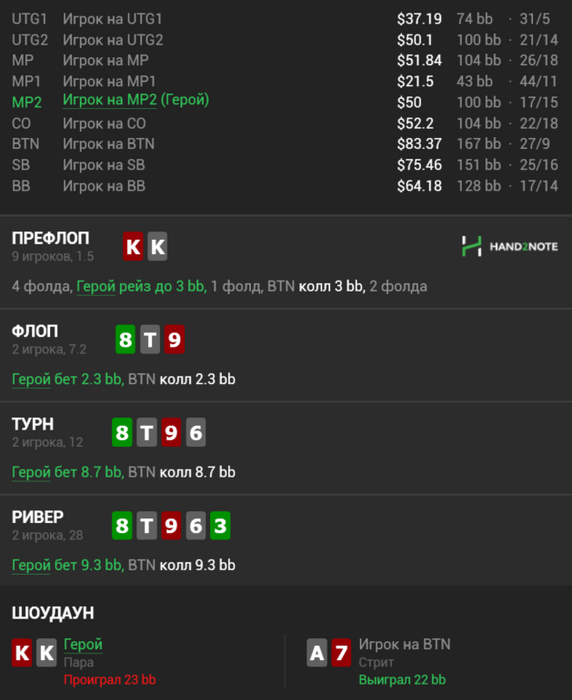This screenshot has width=572, height=700.
Task: Click the hero link in preflop actions
Action: pos(96,286)
